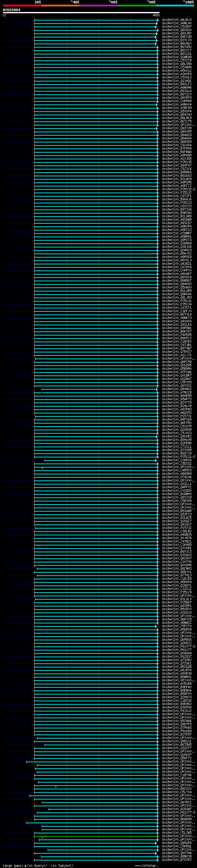Click the orange ~40% identity legend segment
This screenshot has height=868, width=197.
(x=60, y=6)
